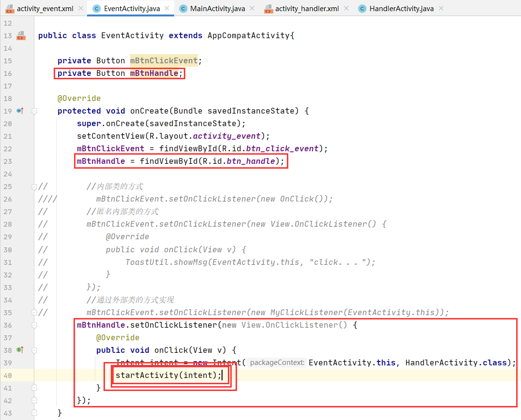
Task: Click the override method gutter icon on line 19
Action: tap(20, 111)
